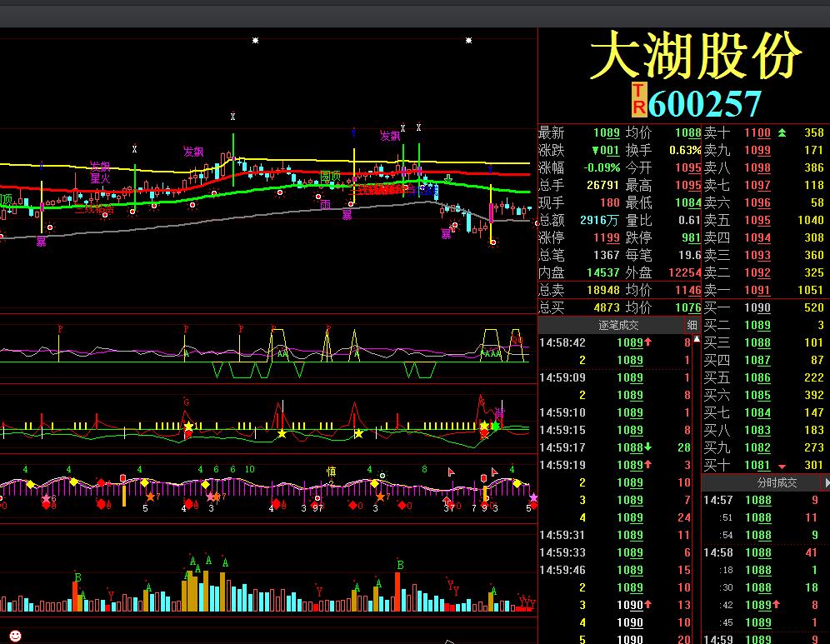This screenshot has width=830, height=644.
Task: Click the 内盘 value 14537
Action: point(602,272)
